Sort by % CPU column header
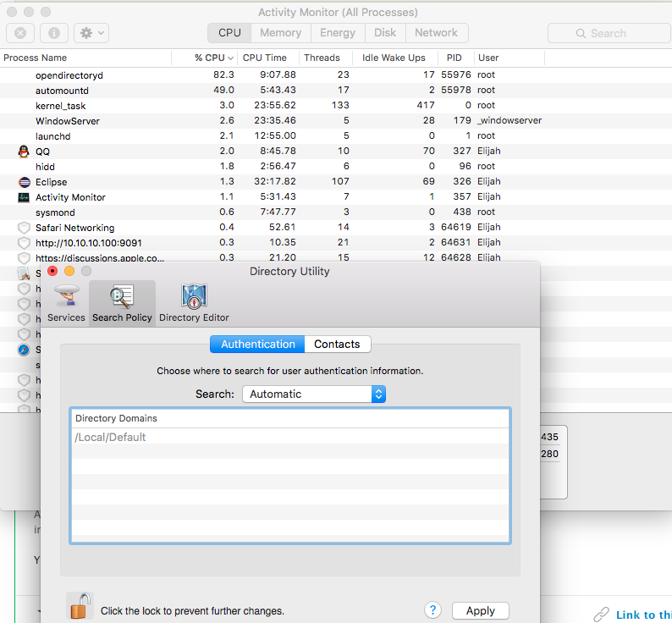 point(204,58)
